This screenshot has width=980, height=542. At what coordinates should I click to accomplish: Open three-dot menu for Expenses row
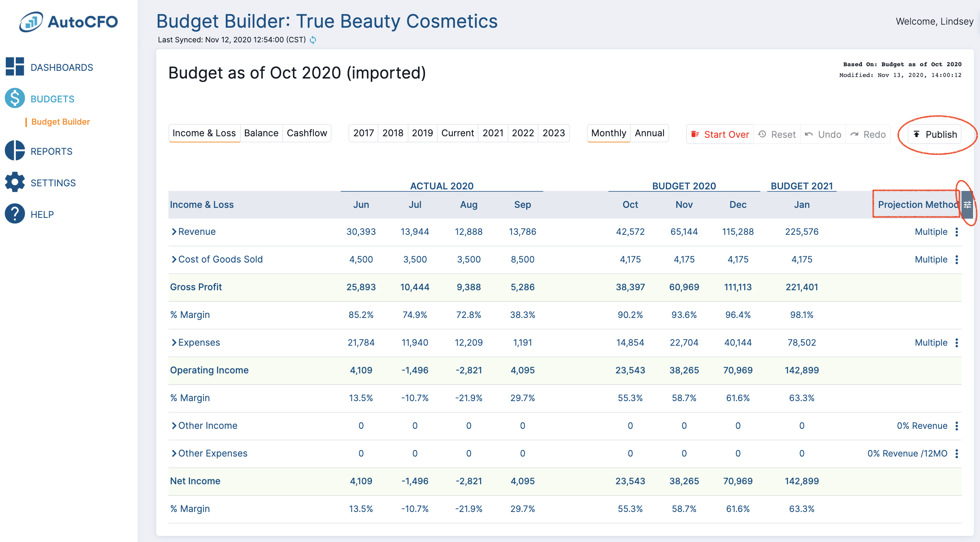[957, 343]
